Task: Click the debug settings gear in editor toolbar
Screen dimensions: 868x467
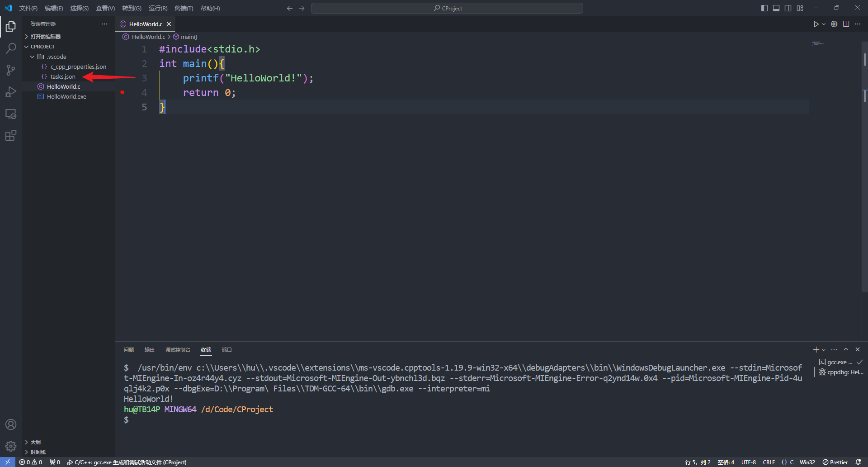Action: point(834,24)
